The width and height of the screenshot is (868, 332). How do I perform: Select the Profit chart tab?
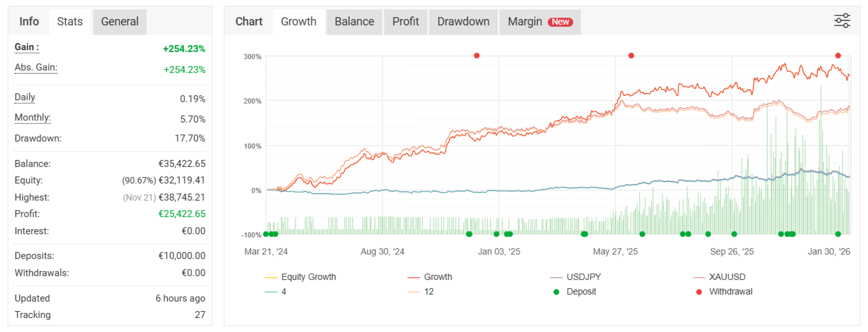point(406,22)
